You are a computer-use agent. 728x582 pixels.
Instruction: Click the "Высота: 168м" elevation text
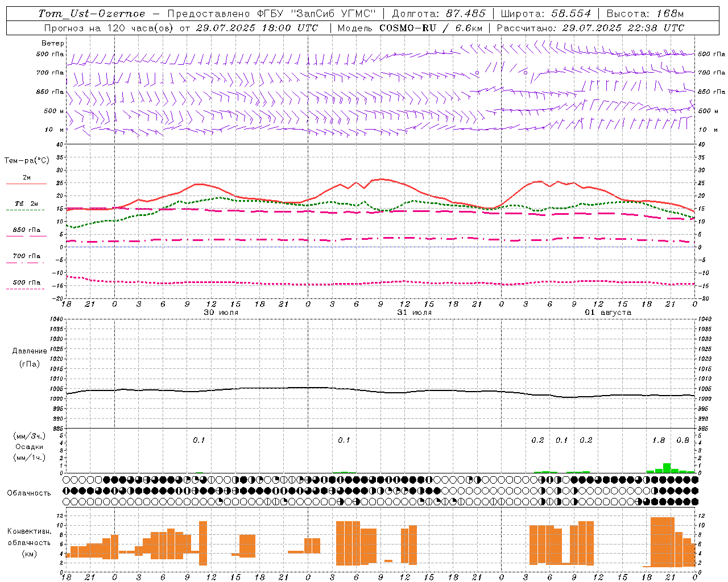pyautogui.click(x=645, y=14)
